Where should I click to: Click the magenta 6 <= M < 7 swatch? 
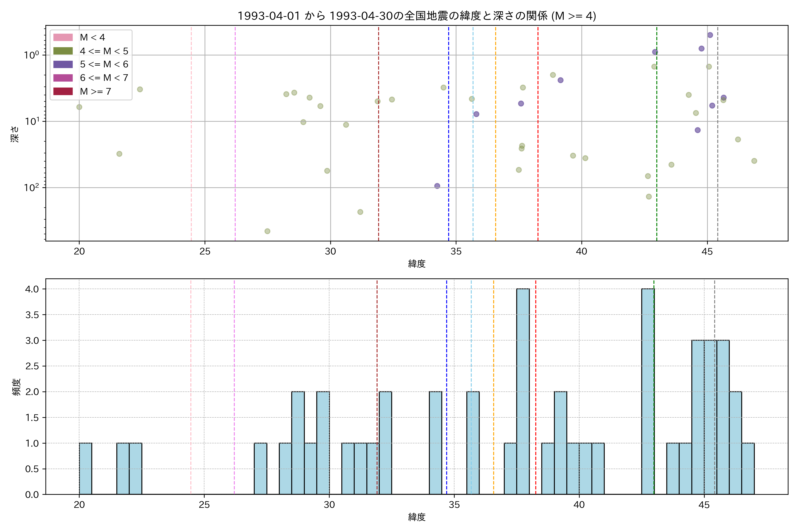tap(63, 78)
